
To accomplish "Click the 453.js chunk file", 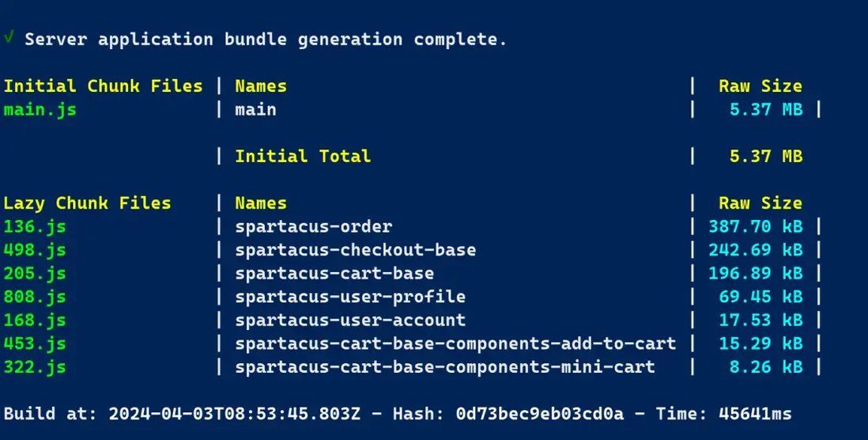I will (x=35, y=343).
